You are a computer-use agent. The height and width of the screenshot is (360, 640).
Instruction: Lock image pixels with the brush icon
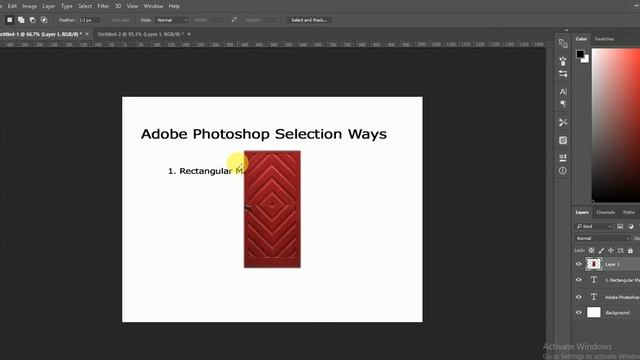coord(601,250)
